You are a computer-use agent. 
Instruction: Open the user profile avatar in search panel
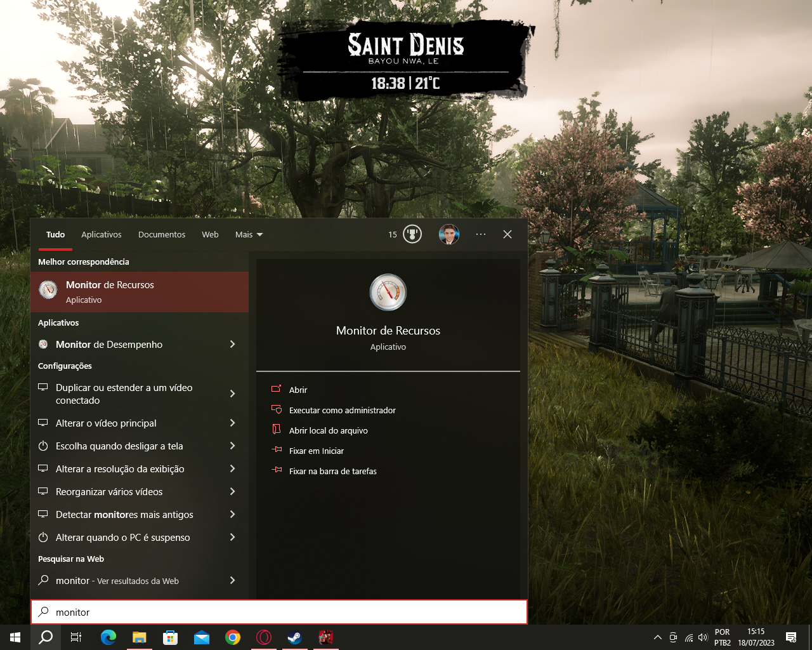coord(449,234)
